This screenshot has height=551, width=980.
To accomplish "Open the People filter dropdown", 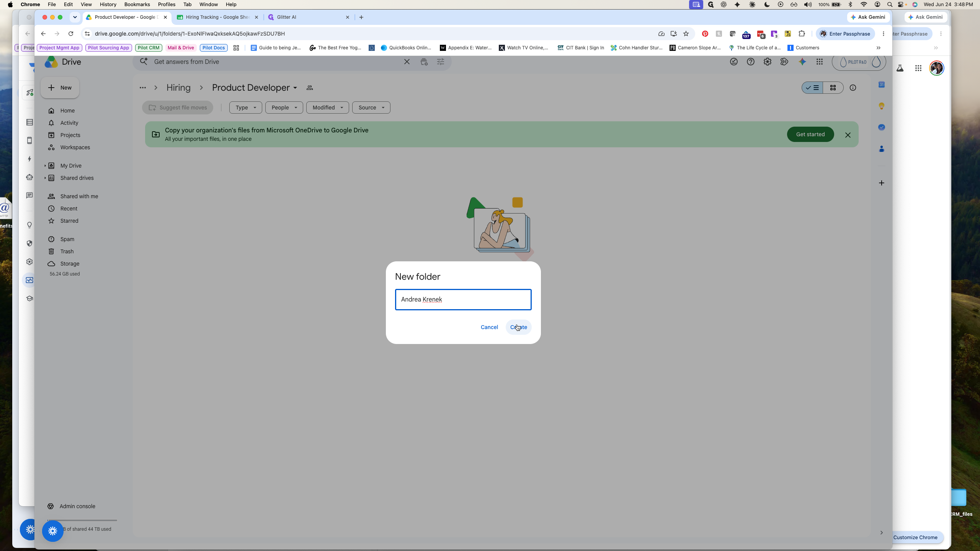I will (284, 108).
